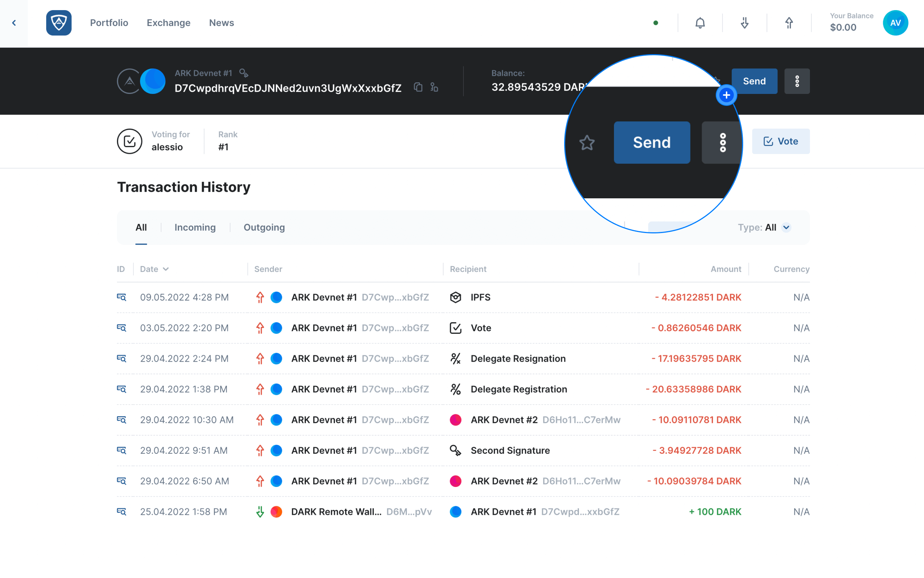Image resolution: width=924 pixels, height=578 pixels.
Task: Click the orange DARK Remote Wallet avatar
Action: (x=276, y=511)
